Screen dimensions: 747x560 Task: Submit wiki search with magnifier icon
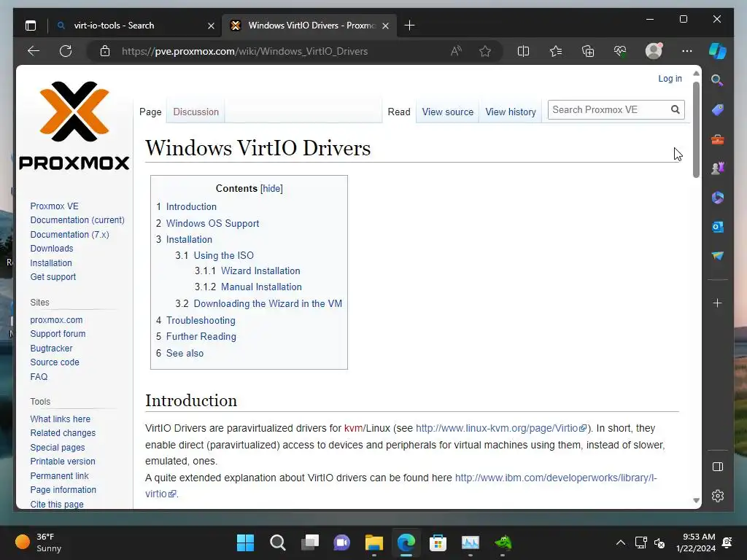[x=675, y=109]
